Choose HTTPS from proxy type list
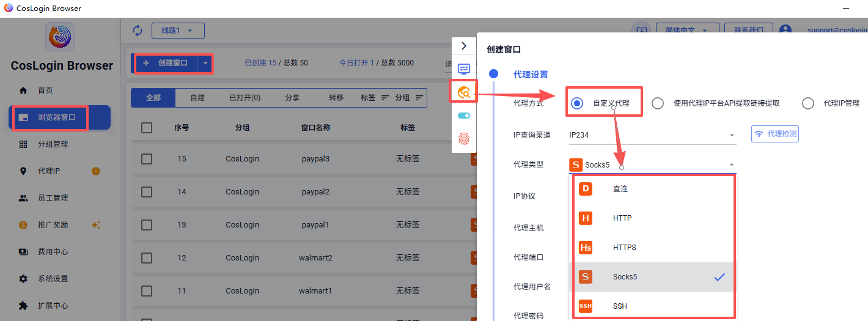The height and width of the screenshot is (321, 868). point(653,248)
